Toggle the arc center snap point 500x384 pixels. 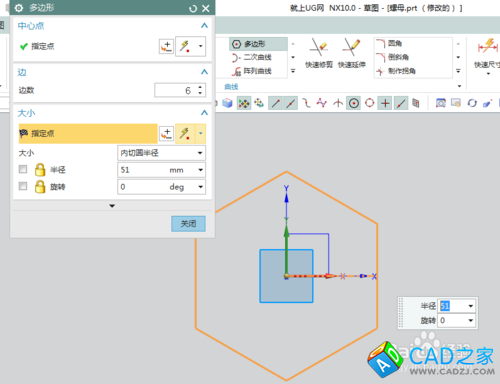354,103
